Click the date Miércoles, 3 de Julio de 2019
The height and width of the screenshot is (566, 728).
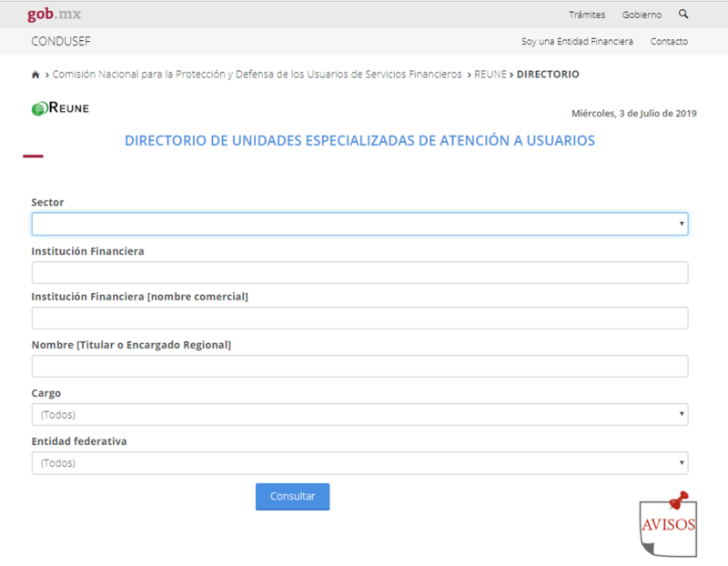click(x=633, y=114)
